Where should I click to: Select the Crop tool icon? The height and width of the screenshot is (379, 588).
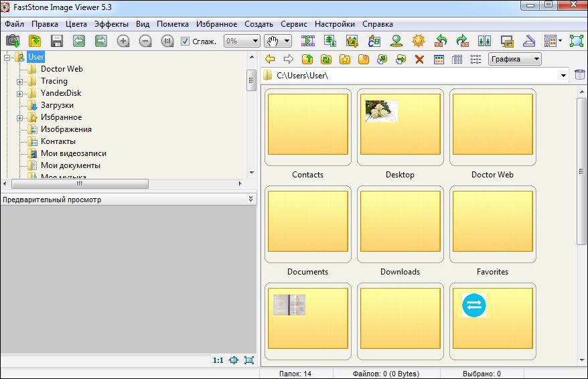[352, 41]
